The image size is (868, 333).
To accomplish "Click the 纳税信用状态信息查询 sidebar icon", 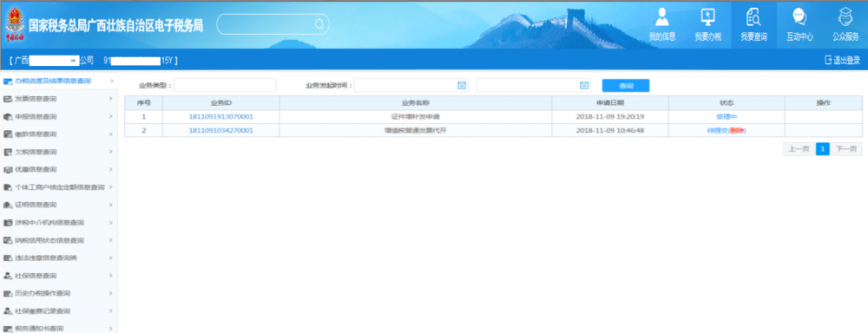I will [8, 240].
